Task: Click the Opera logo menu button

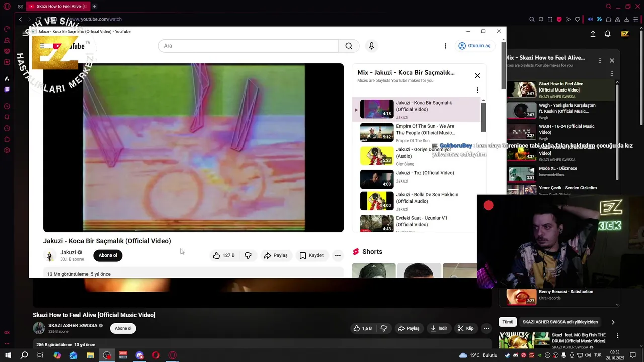Action: 7,7
